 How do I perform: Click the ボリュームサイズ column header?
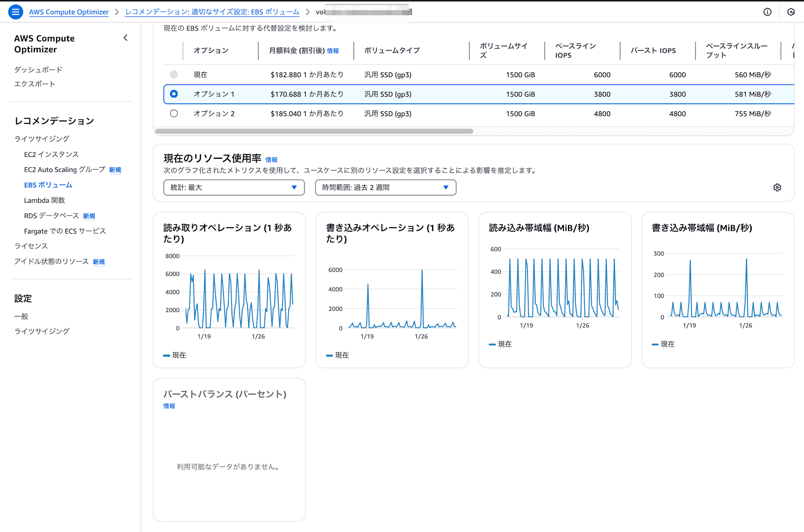pos(504,51)
